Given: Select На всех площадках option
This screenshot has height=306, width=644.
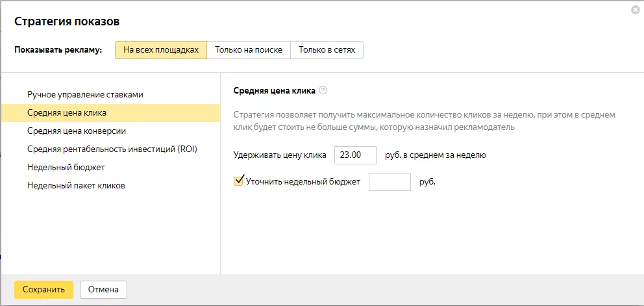Looking at the screenshot, I should 161,50.
